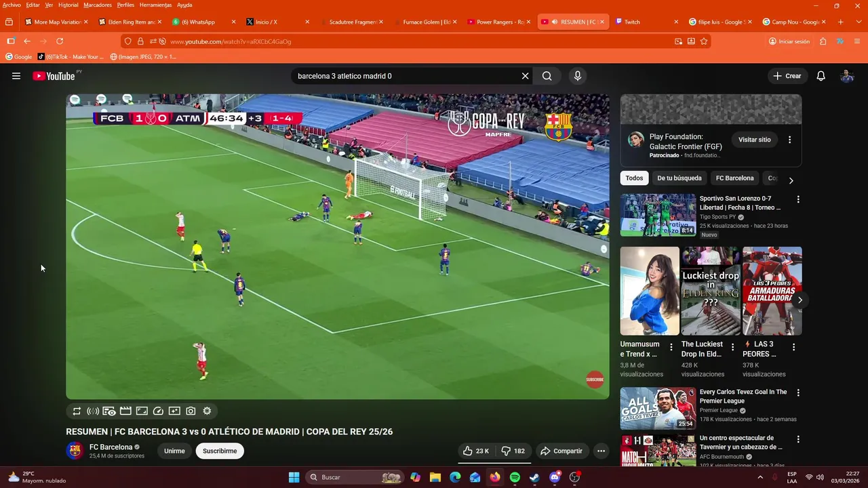Open the YouTube hamburger guide menu
868x488 pixels.
(16, 76)
